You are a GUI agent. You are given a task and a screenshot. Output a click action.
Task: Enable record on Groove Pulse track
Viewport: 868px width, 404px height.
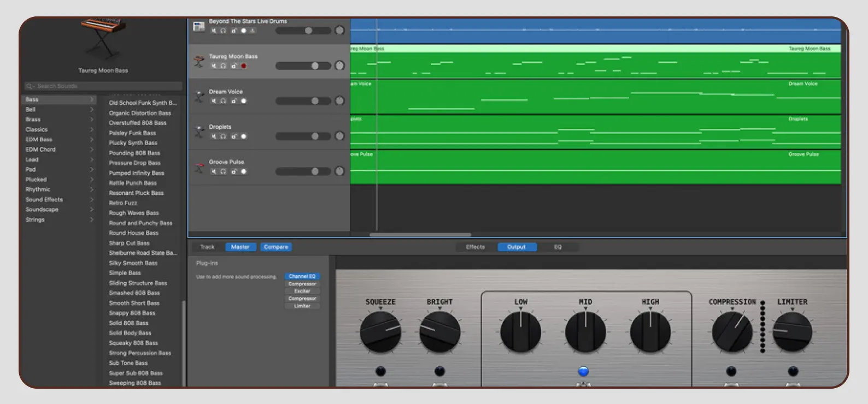244,171
